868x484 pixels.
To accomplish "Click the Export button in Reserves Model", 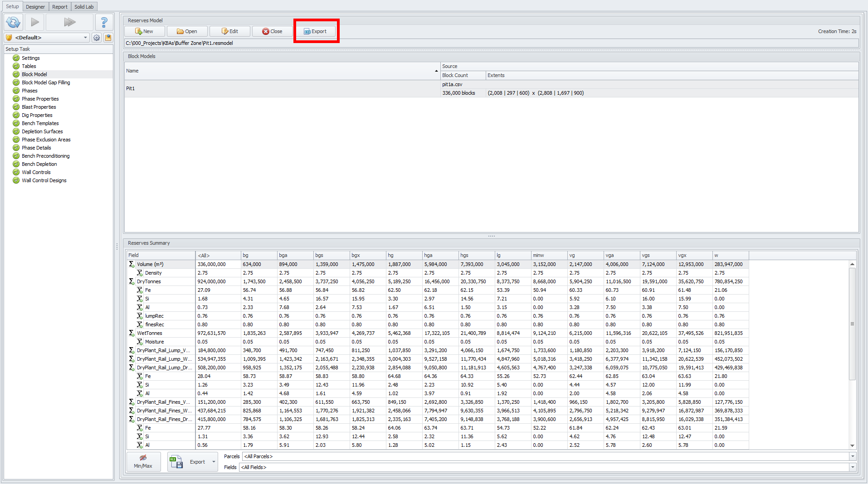I will (316, 31).
